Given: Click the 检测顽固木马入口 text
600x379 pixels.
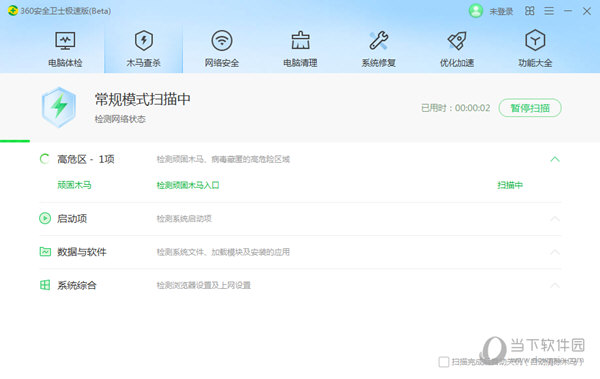Looking at the screenshot, I should [x=188, y=185].
